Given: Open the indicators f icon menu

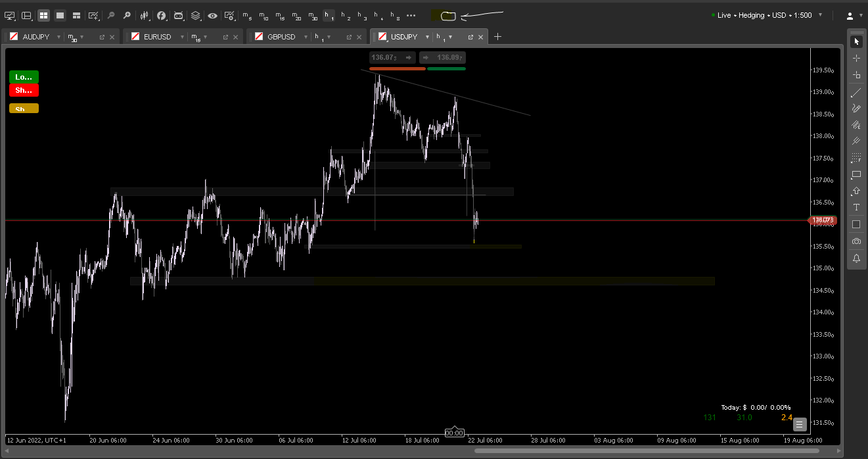Looking at the screenshot, I should pyautogui.click(x=162, y=15).
